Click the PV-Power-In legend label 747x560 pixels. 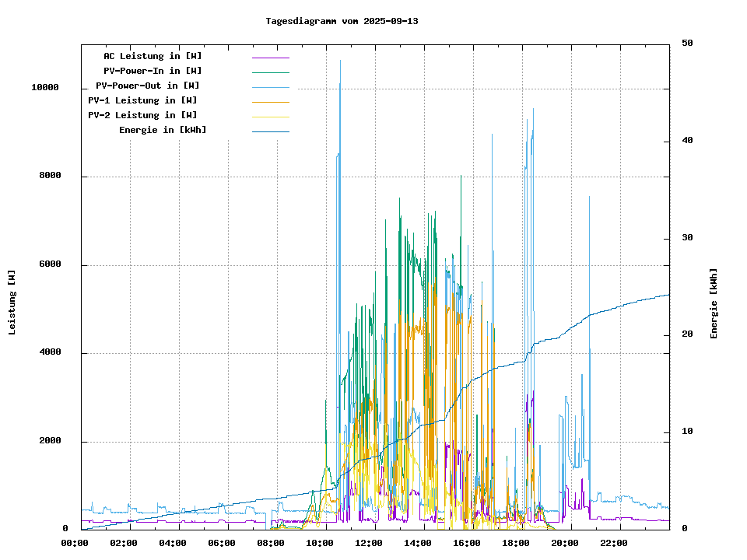point(153,71)
